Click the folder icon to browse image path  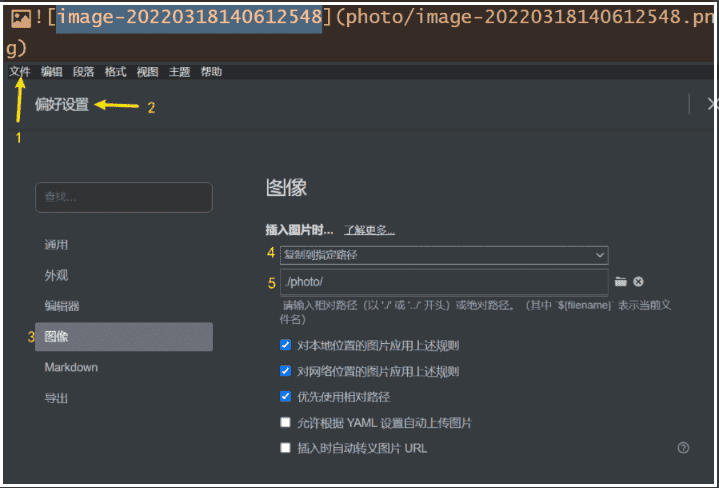[x=620, y=282]
